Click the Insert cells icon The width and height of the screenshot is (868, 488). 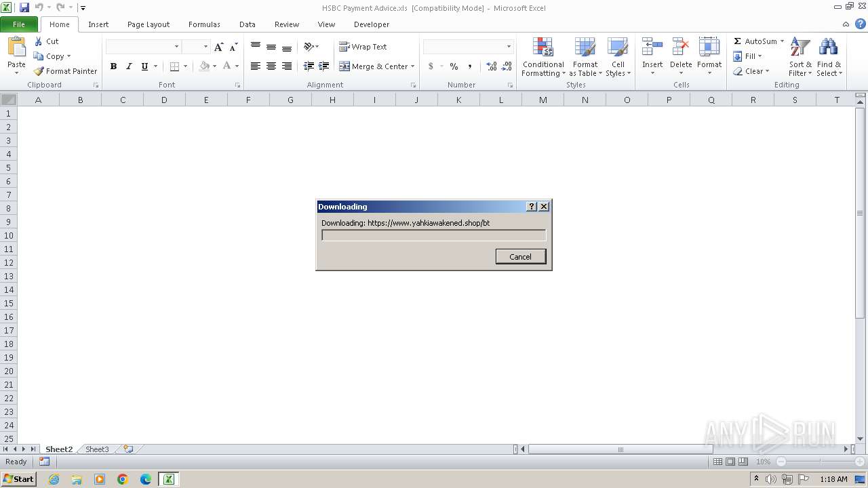[x=652, y=47]
